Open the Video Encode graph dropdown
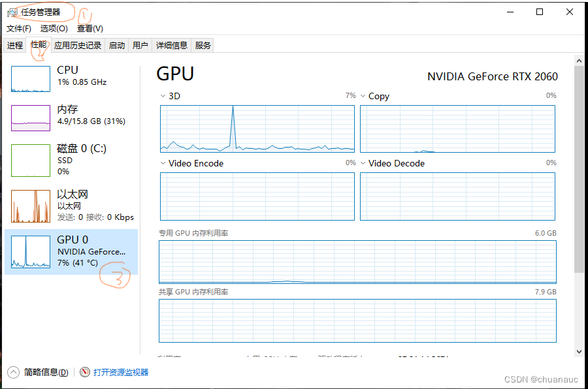 (163, 163)
